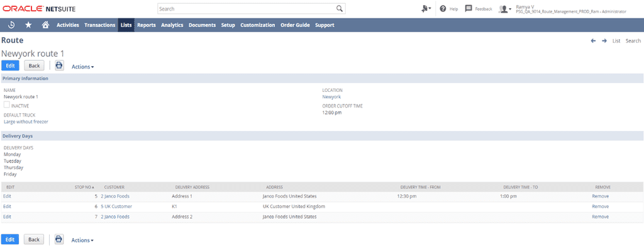Select Thursday in delivery days
The image size is (644, 250).
(x=14, y=168)
